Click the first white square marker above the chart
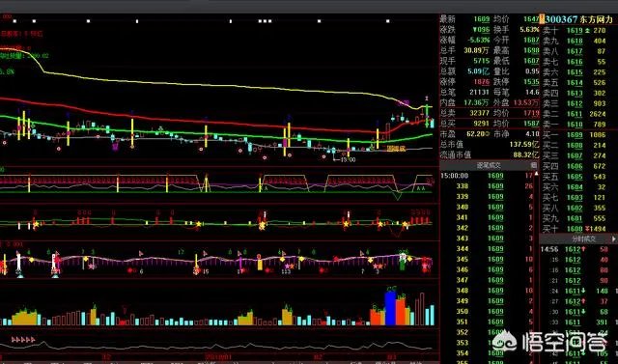 point(15,21)
